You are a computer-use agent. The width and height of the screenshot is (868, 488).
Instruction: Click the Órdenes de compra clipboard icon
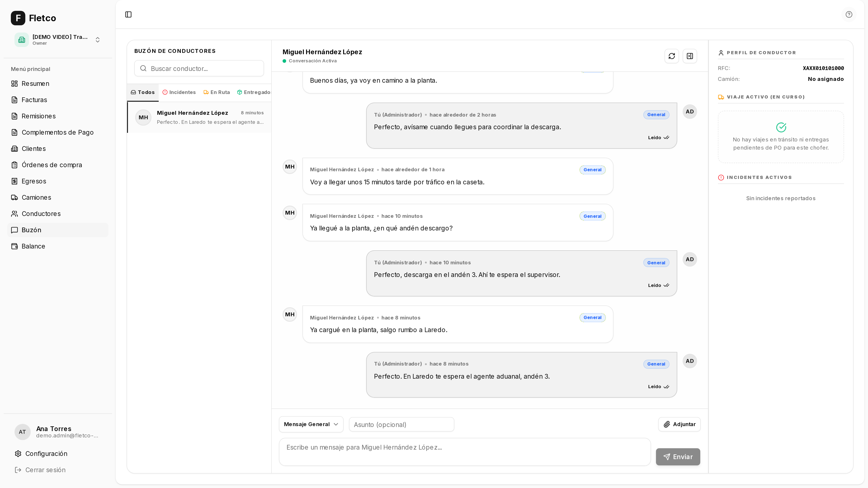(x=14, y=165)
